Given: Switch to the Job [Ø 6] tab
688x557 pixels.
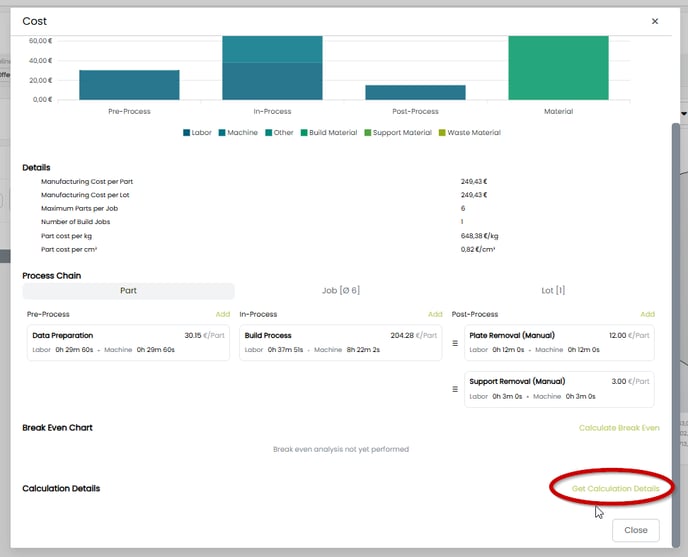Looking at the screenshot, I should click(x=340, y=291).
